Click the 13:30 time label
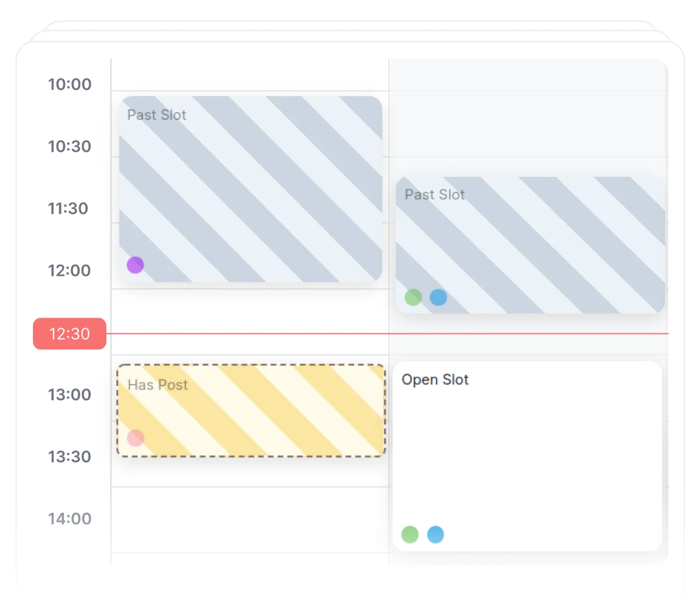 70,457
